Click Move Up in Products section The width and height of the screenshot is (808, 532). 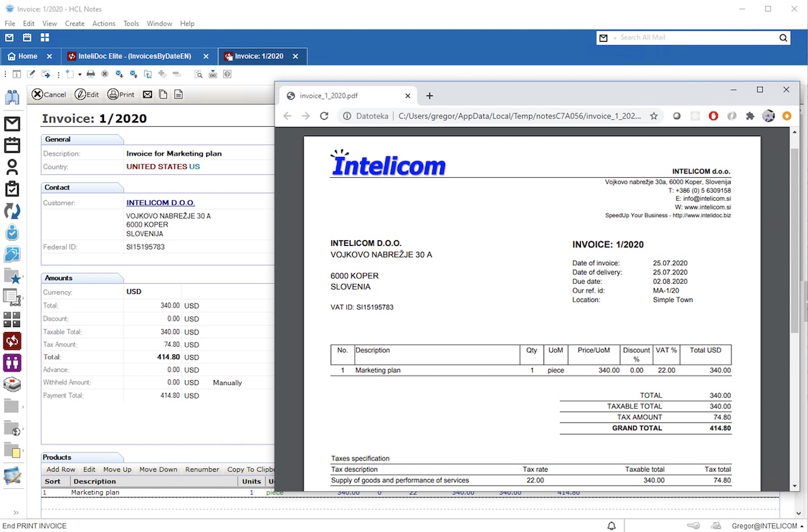[x=117, y=470]
